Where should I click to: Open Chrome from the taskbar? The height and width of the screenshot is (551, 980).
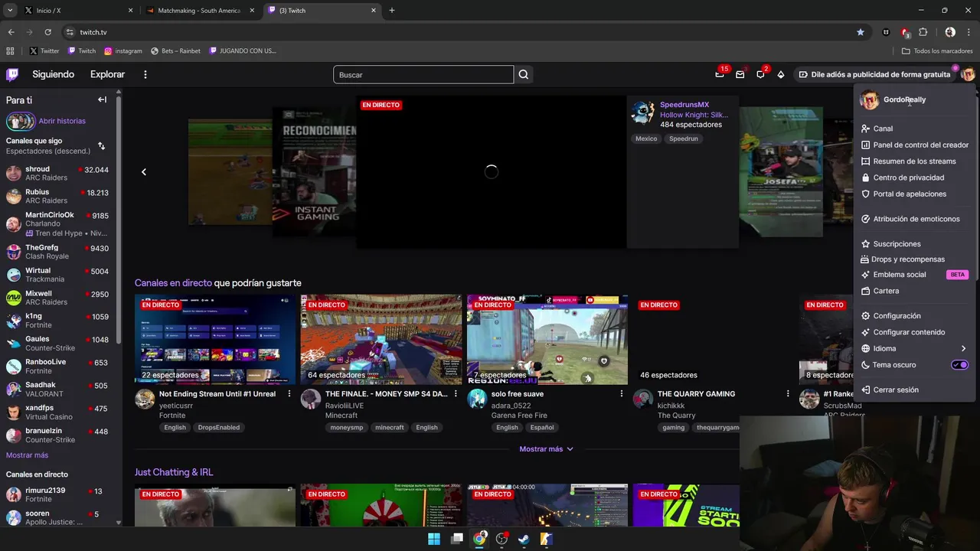pos(479,539)
